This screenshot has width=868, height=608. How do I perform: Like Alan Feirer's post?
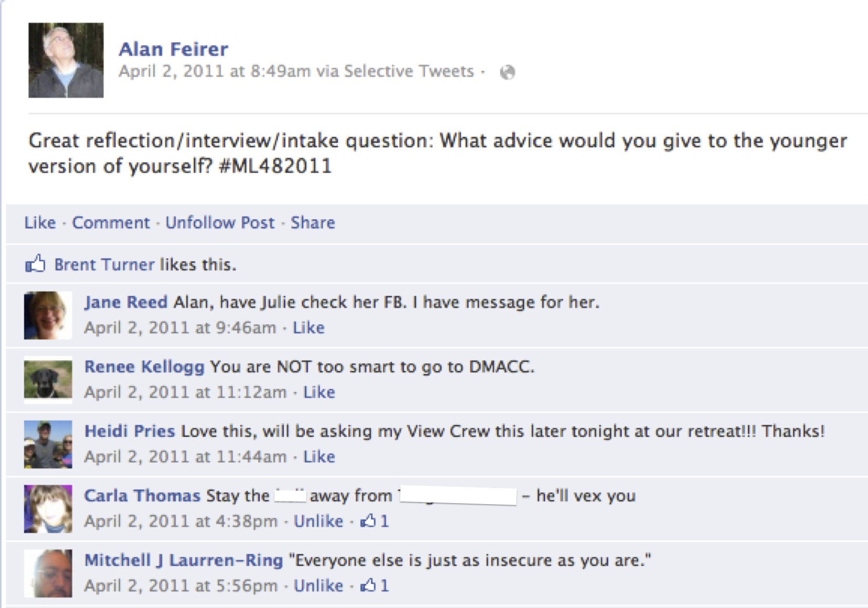(x=40, y=222)
